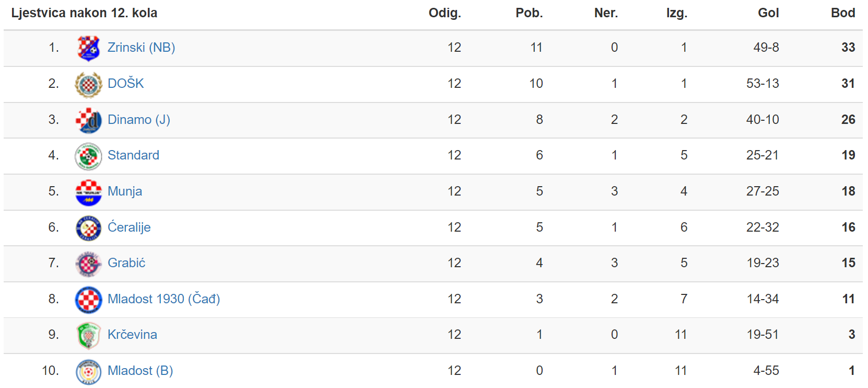The width and height of the screenshot is (868, 388).
Task: Open the Krčevina team link
Action: [132, 335]
